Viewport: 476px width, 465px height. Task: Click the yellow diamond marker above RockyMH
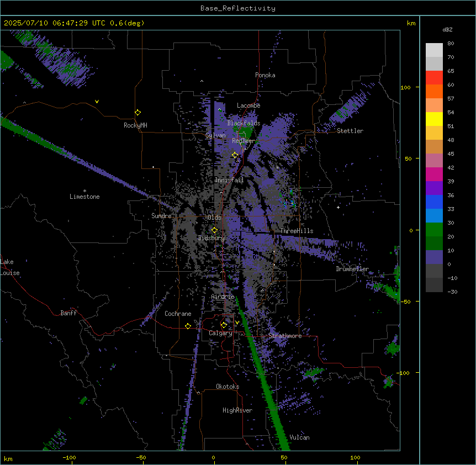click(138, 113)
